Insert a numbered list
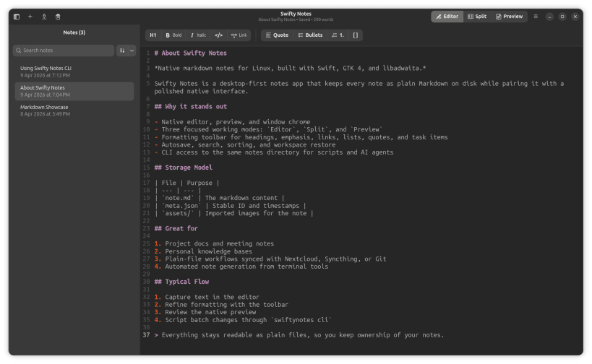This screenshot has width=592, height=364. tap(338, 35)
